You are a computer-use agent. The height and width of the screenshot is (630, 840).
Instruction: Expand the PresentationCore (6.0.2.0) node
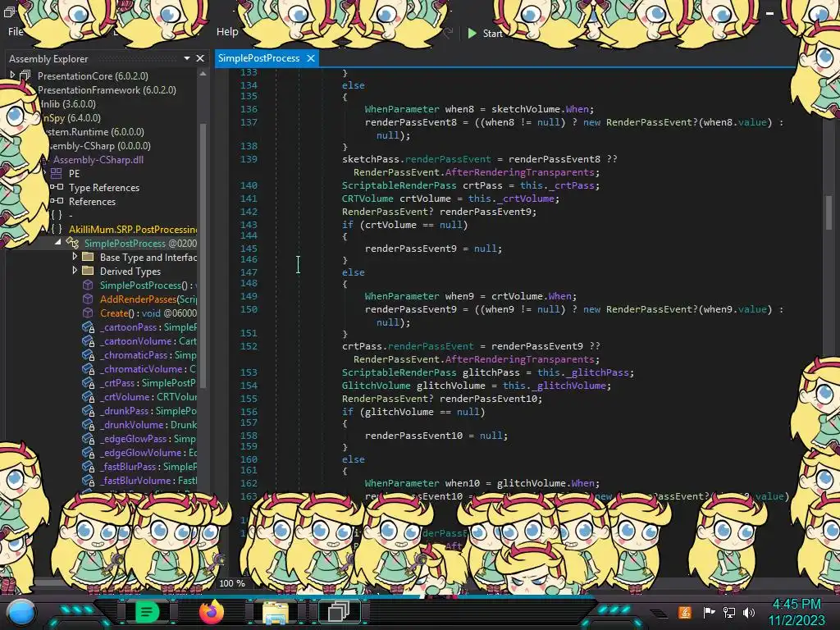pos(12,75)
